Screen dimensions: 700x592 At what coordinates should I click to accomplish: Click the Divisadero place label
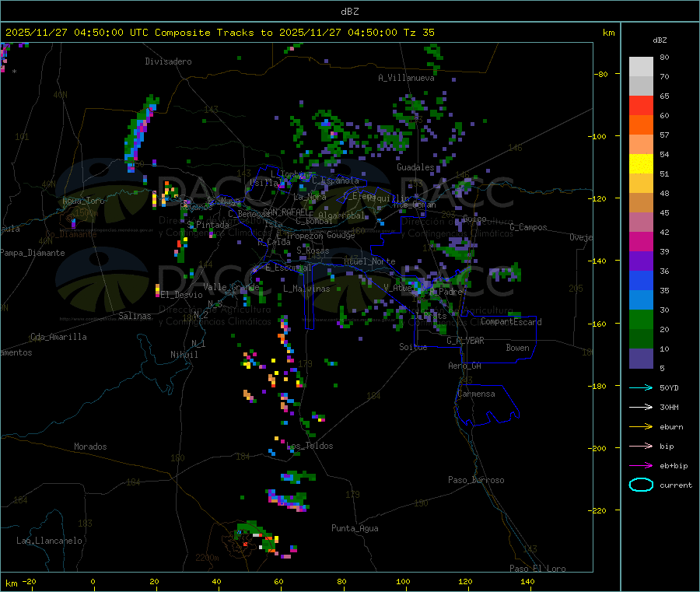click(x=168, y=61)
